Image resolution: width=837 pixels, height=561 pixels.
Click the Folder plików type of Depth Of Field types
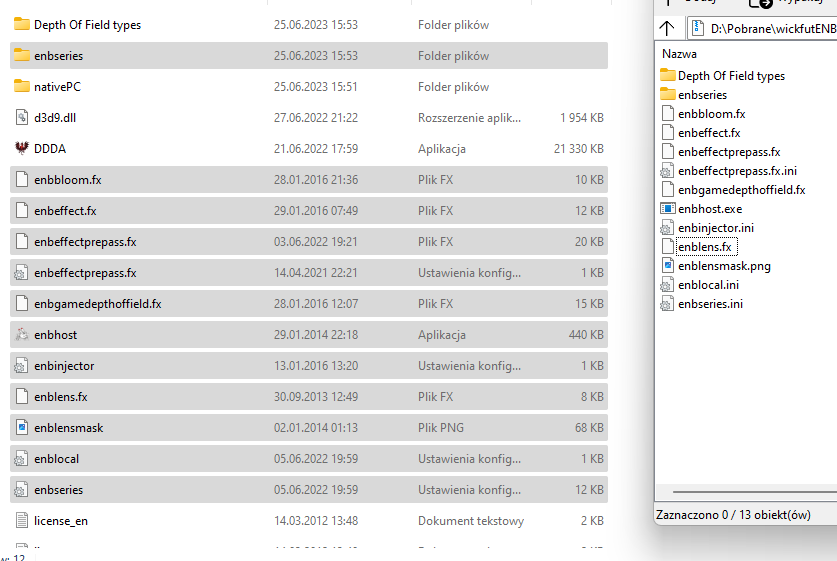(x=453, y=25)
